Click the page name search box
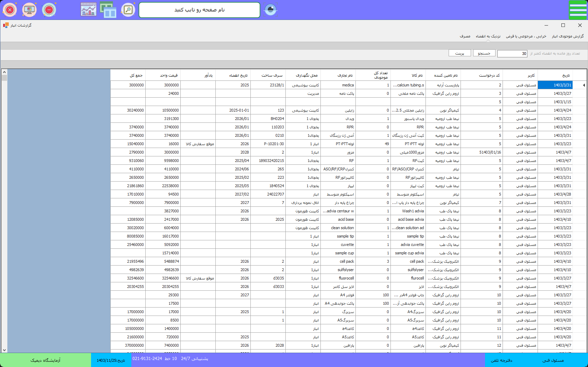 click(x=199, y=10)
